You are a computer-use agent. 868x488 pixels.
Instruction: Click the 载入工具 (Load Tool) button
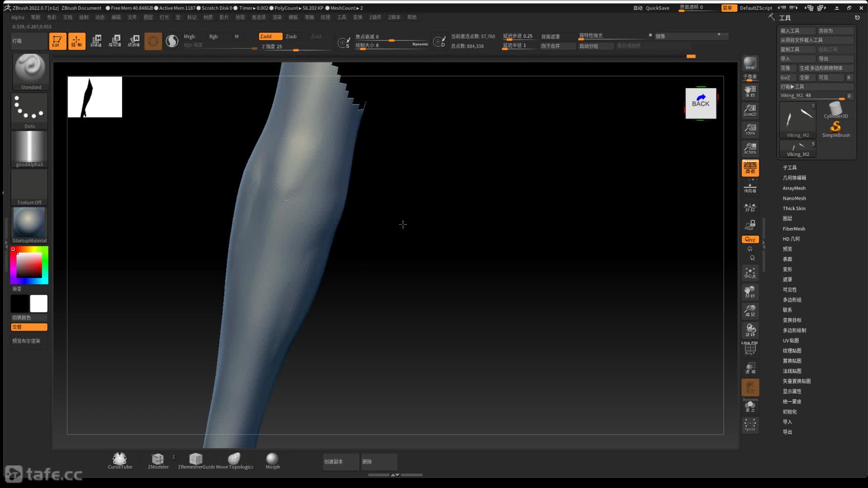797,31
